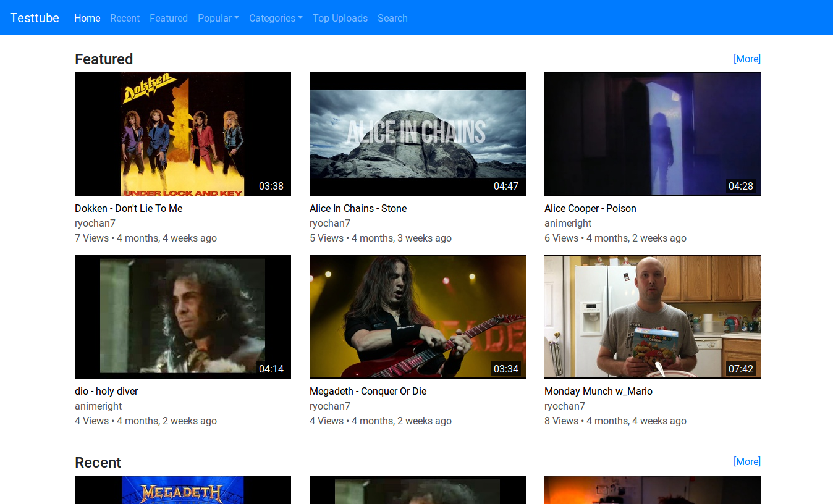Click '7 Views • 4 months, 4 weeks ago' text
The image size is (833, 504).
[x=146, y=238]
